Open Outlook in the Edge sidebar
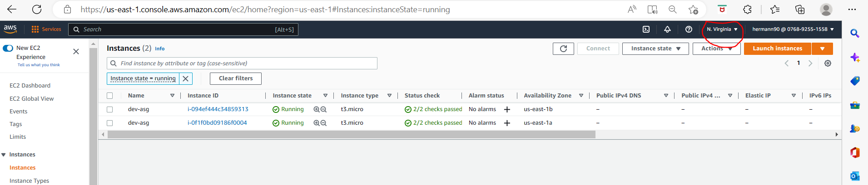The width and height of the screenshot is (868, 185). (855, 176)
